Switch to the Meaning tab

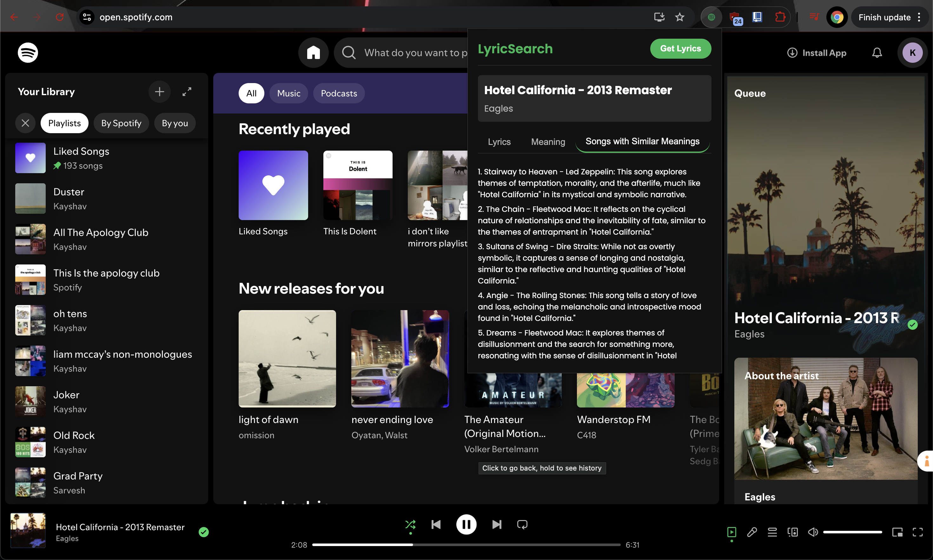(x=548, y=142)
